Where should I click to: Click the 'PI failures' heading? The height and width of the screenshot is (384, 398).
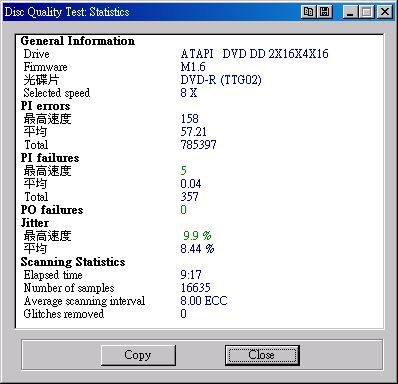(50, 158)
